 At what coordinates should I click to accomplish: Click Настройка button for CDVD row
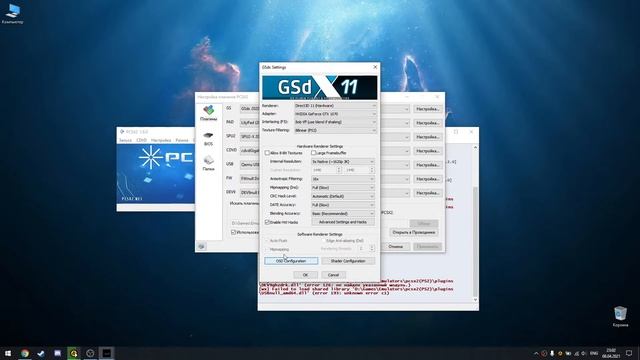coord(427,151)
